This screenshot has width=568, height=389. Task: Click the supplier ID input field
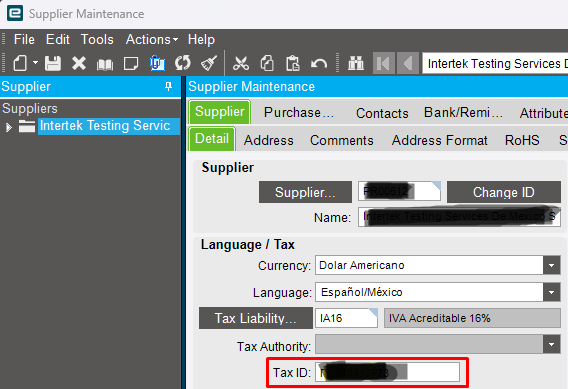[399, 191]
